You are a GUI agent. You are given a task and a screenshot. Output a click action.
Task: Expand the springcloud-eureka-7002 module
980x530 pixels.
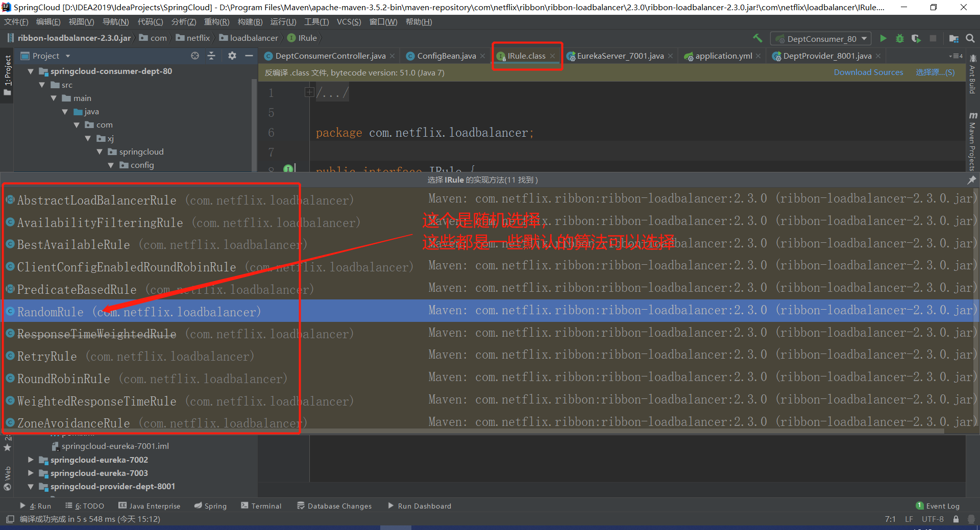[31, 460]
